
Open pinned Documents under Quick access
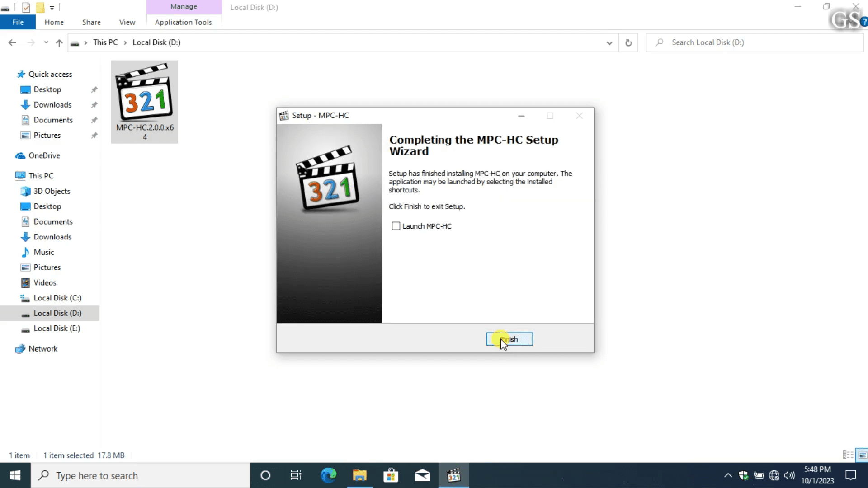[53, 120]
